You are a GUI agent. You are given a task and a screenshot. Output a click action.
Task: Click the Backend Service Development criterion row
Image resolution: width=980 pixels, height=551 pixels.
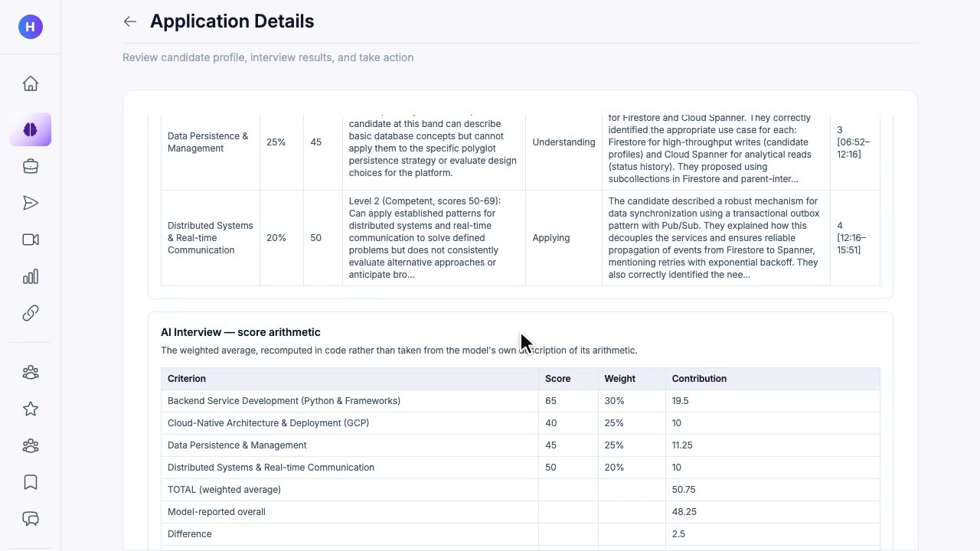[x=521, y=401]
